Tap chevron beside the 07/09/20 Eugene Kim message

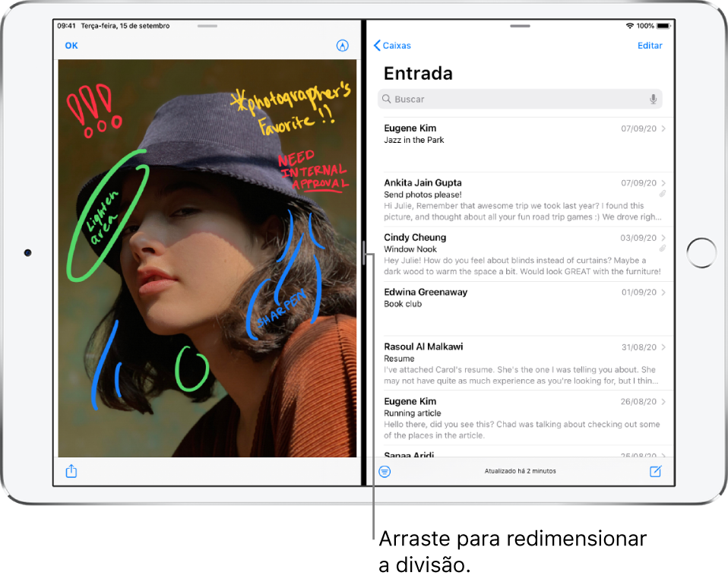663,128
